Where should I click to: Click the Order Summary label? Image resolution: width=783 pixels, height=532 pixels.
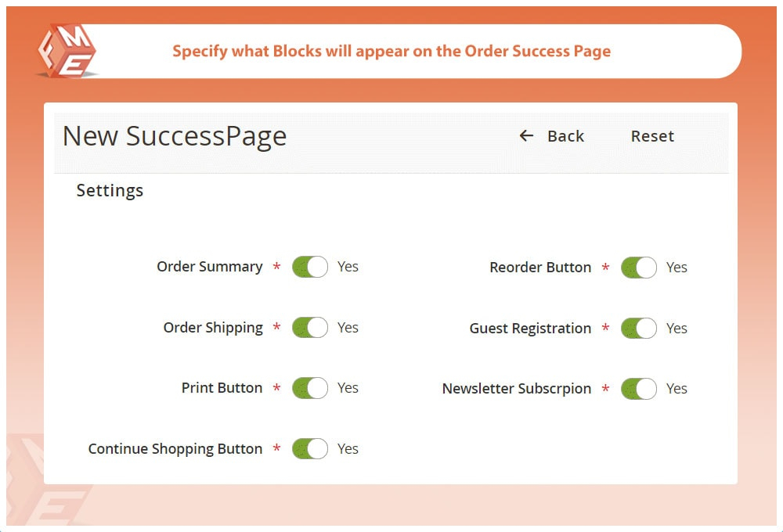(x=210, y=267)
